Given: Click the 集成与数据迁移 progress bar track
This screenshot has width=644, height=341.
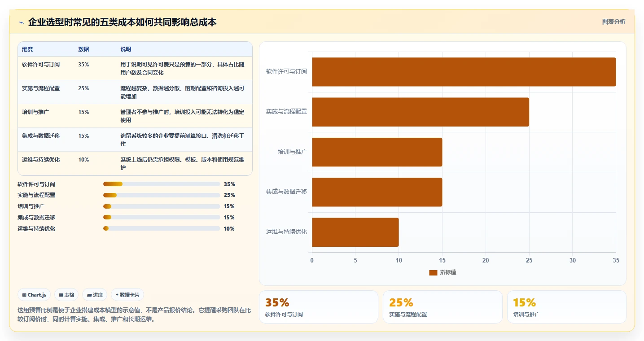Looking at the screenshot, I should point(162,217).
